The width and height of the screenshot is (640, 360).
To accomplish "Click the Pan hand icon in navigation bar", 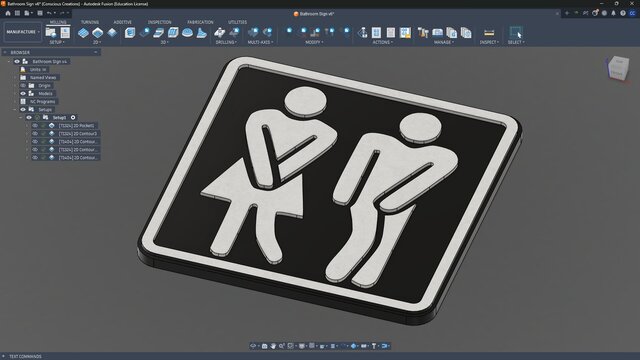I will click(x=273, y=346).
